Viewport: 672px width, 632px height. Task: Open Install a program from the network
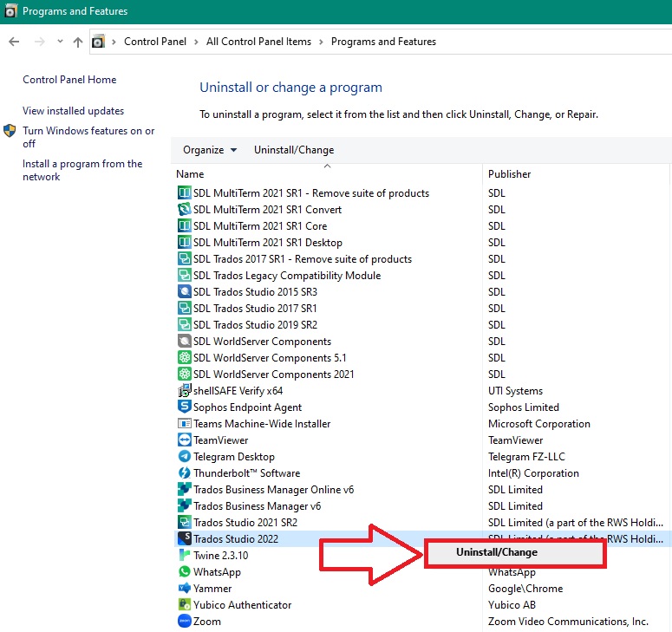[82, 170]
